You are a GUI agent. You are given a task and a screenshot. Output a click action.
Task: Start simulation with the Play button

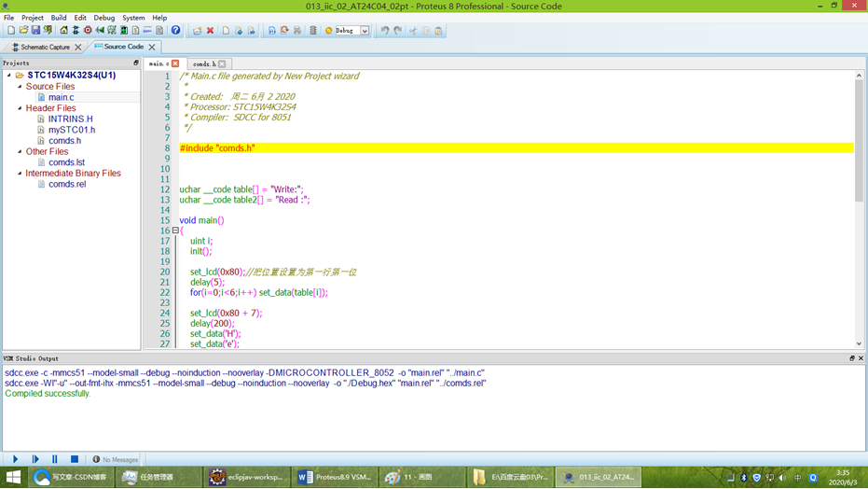pyautogui.click(x=15, y=459)
